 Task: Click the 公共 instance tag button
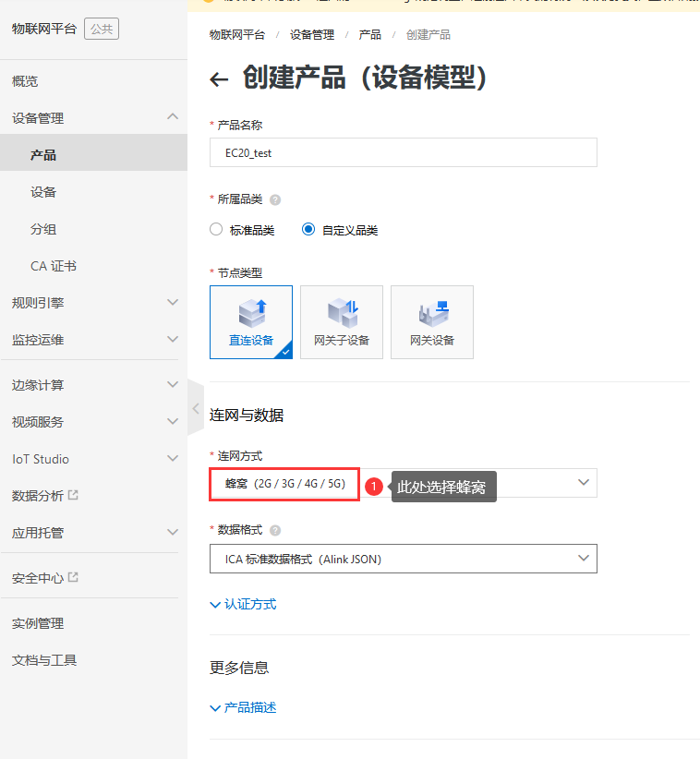(102, 29)
